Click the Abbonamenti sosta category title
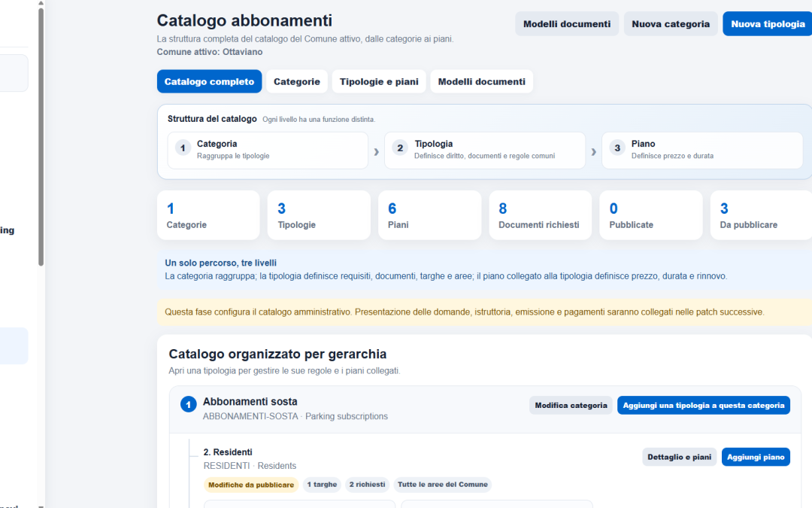 click(250, 402)
